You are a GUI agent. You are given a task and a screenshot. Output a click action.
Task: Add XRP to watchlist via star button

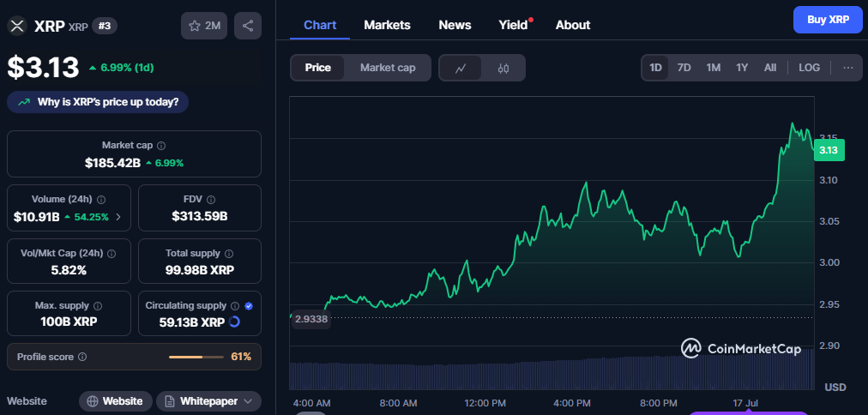click(x=204, y=26)
